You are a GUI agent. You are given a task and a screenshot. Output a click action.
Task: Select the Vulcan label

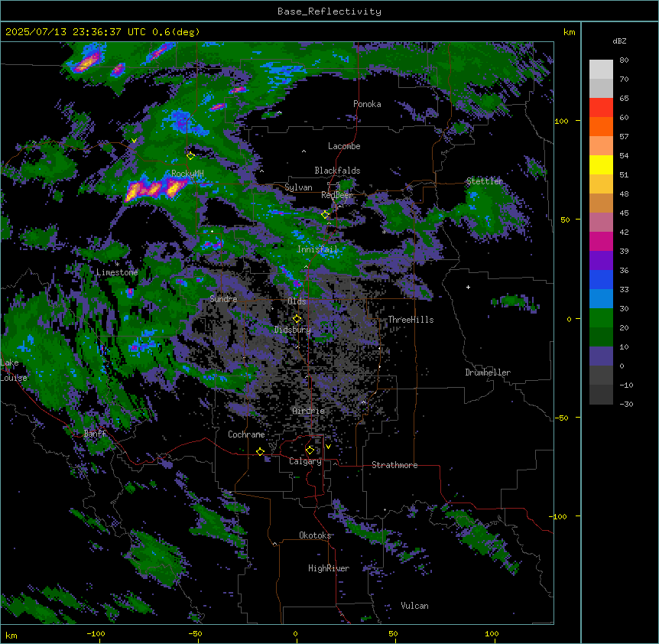click(x=415, y=606)
